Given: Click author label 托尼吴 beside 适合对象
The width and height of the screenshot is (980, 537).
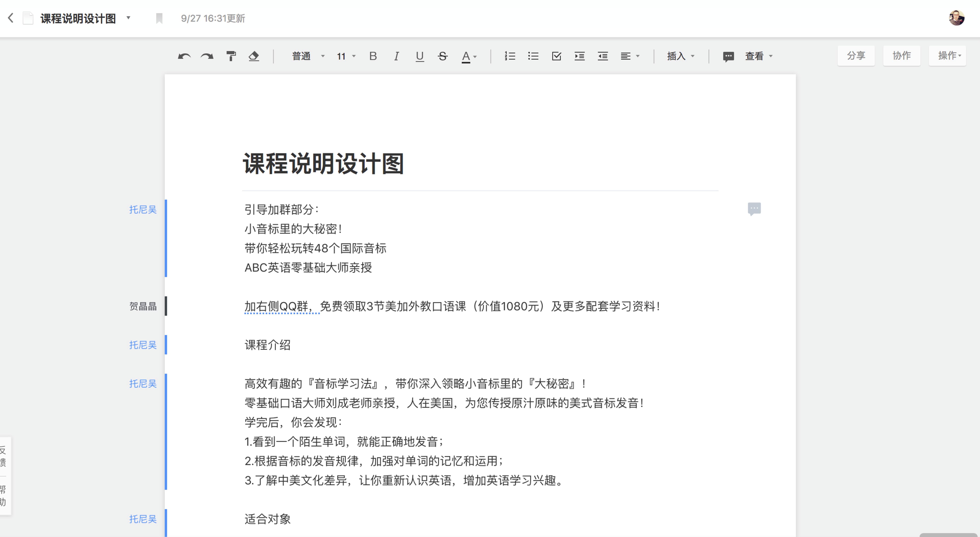Looking at the screenshot, I should click(143, 519).
